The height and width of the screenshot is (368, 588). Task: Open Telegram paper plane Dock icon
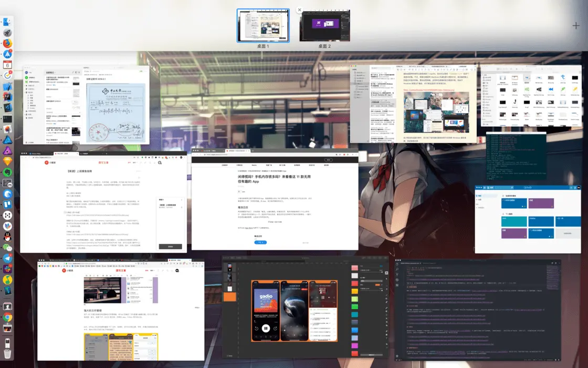click(x=7, y=258)
